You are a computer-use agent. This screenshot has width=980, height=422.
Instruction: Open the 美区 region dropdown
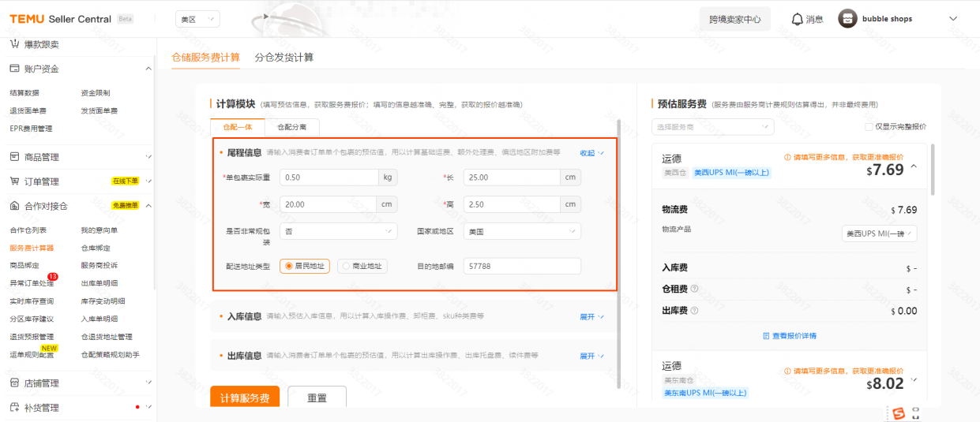(197, 19)
